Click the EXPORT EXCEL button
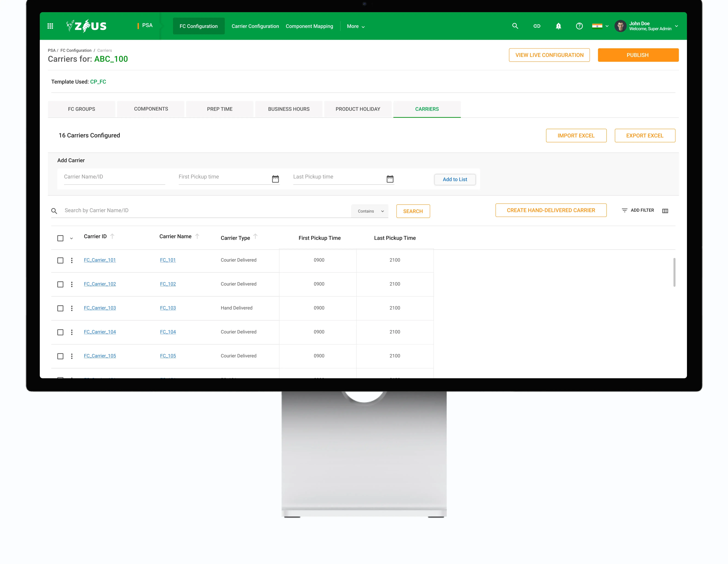The height and width of the screenshot is (564, 728). tap(645, 135)
